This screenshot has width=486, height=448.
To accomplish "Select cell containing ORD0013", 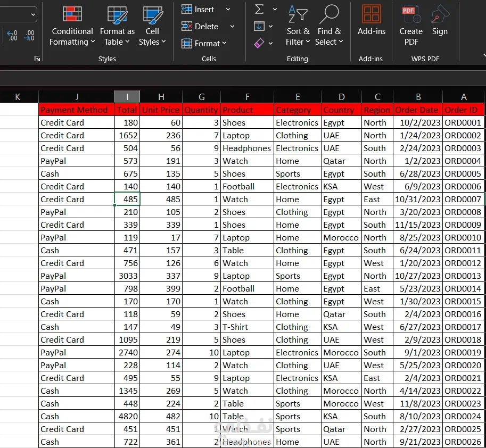I will point(463,276).
